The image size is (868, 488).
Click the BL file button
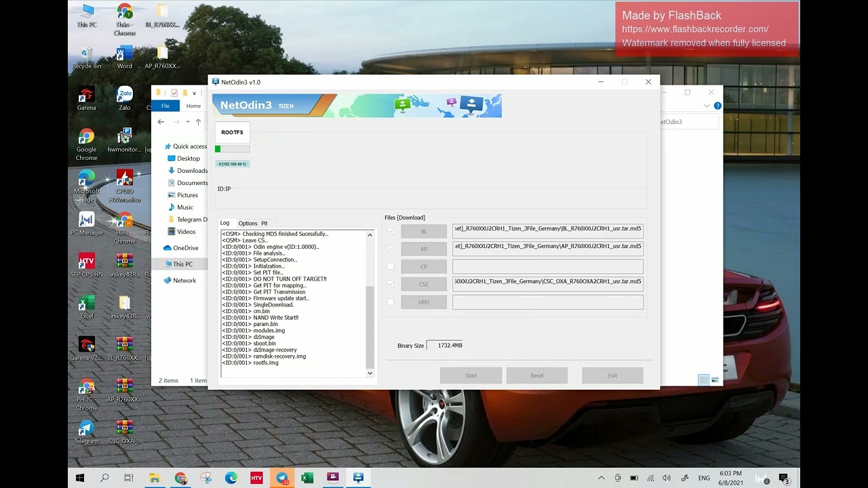click(x=424, y=231)
